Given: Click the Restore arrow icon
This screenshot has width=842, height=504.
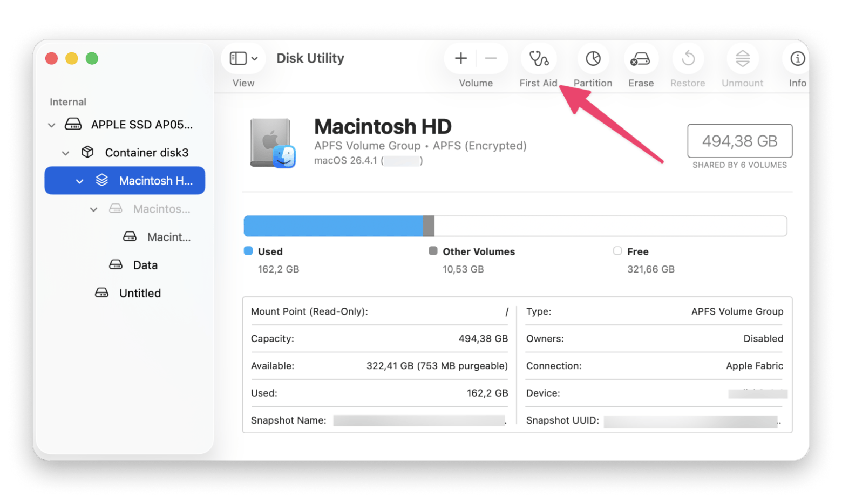Looking at the screenshot, I should pos(688,58).
